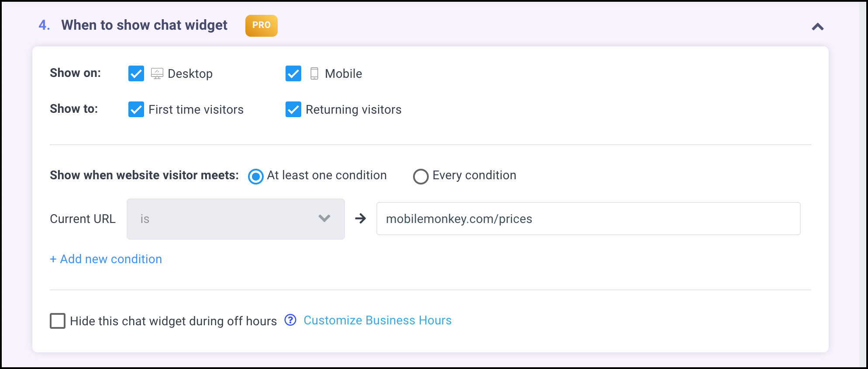
Task: Select At least one condition option
Action: (256, 176)
